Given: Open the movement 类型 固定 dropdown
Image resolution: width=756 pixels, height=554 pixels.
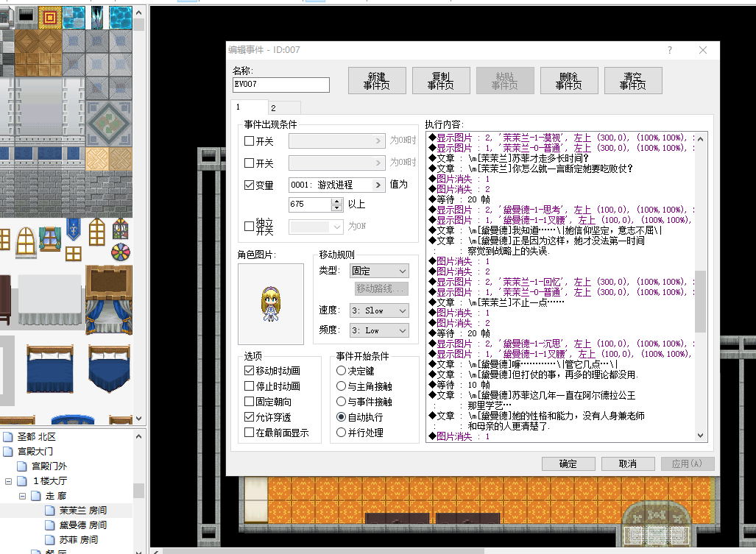Looking at the screenshot, I should pyautogui.click(x=379, y=271).
